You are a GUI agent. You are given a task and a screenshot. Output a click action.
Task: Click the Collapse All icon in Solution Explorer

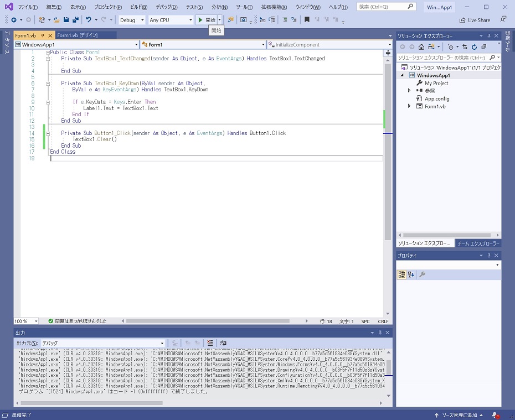click(x=484, y=47)
